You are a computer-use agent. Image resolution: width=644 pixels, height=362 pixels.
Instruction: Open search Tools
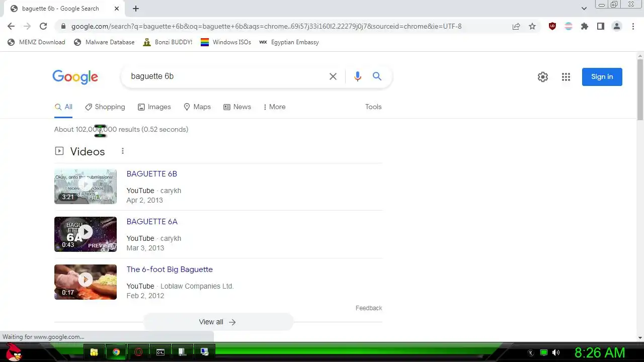373,107
